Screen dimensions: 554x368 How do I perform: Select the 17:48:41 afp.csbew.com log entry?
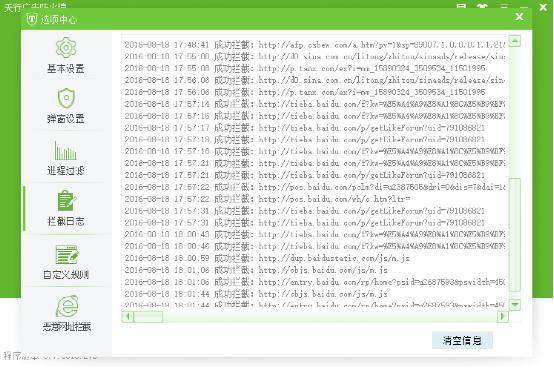pos(314,45)
